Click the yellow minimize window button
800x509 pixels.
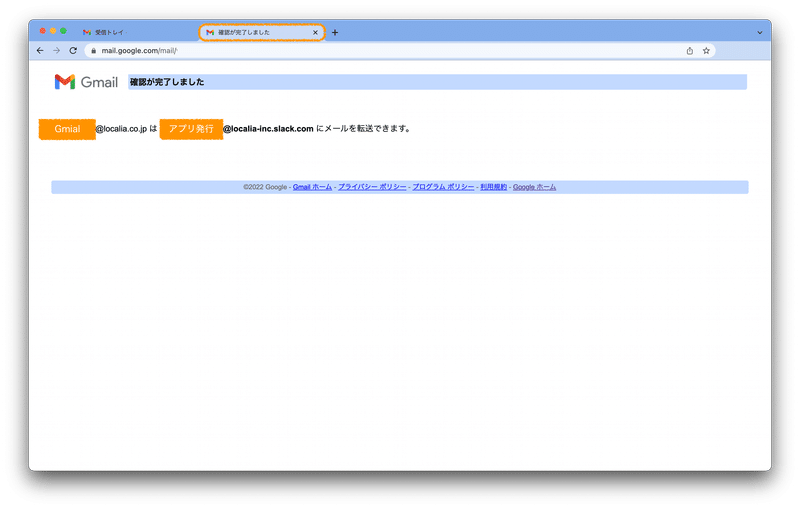[x=53, y=31]
